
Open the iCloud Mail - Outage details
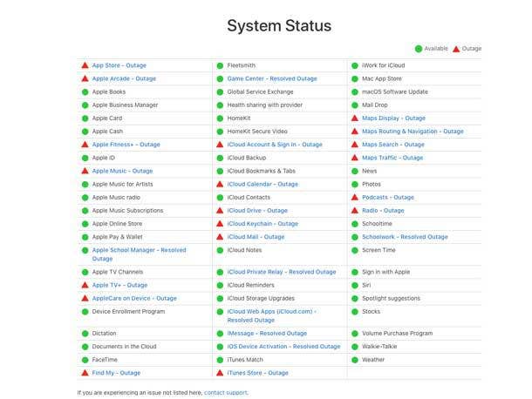pos(256,237)
